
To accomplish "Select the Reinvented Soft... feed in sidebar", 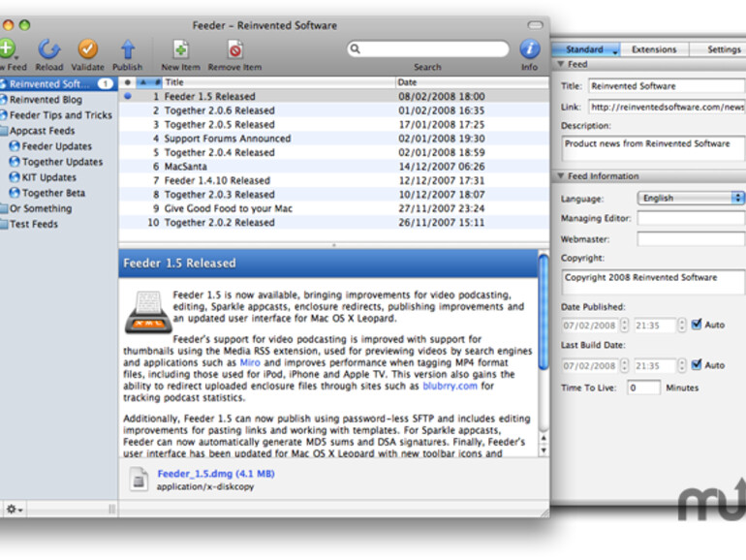I will click(58, 83).
